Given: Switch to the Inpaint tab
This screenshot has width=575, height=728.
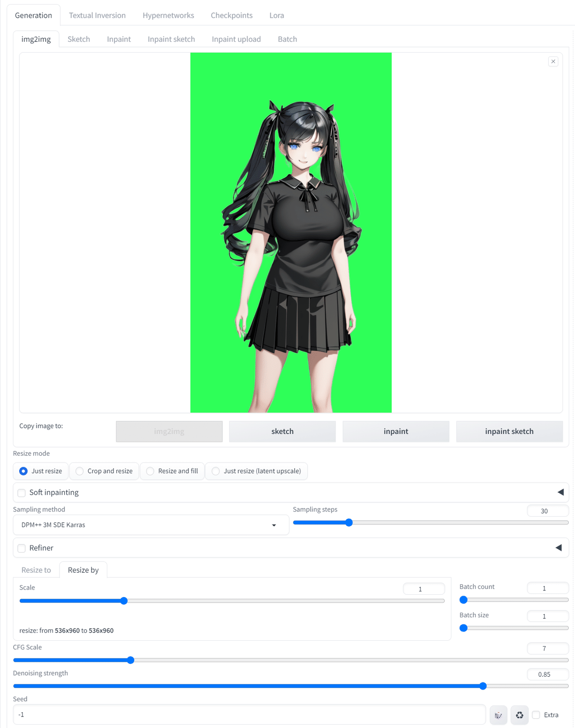Looking at the screenshot, I should tap(118, 39).
